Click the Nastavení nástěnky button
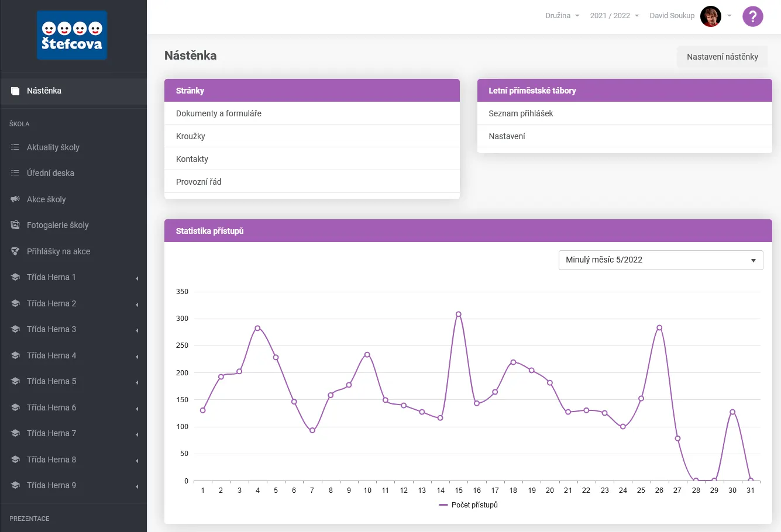This screenshot has width=781, height=532. 722,57
